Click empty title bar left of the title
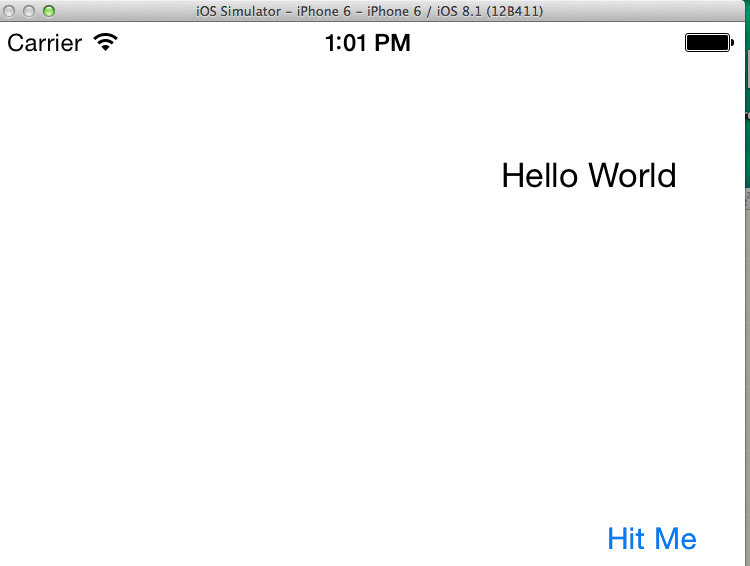750x566 pixels. (120, 10)
